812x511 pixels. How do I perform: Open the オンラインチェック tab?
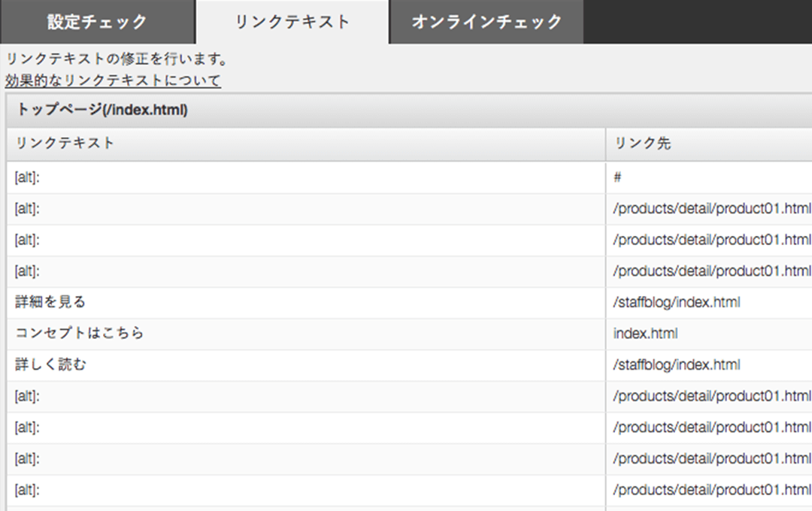pos(486,22)
